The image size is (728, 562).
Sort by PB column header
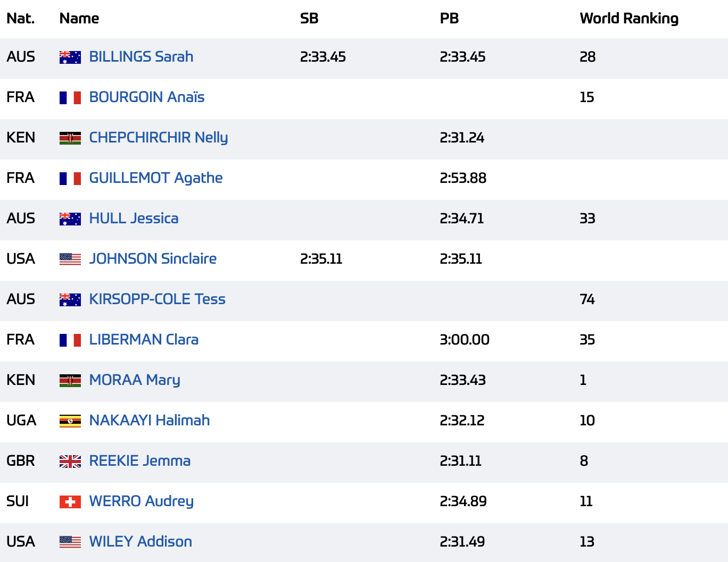tap(449, 19)
